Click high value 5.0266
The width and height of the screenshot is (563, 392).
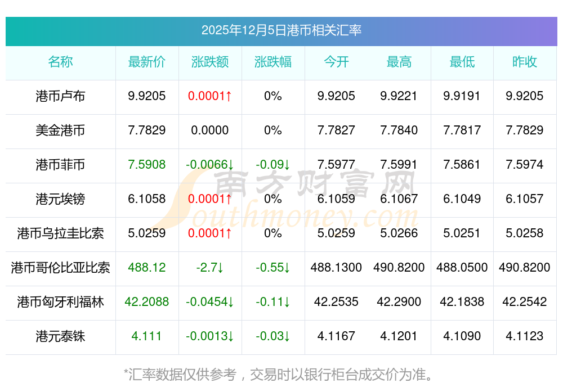[399, 233]
